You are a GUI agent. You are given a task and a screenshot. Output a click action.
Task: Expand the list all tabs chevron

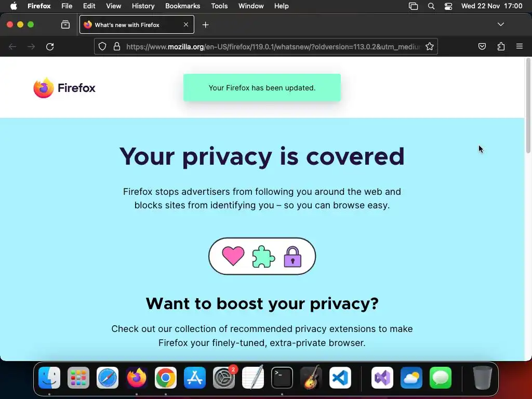500,24
